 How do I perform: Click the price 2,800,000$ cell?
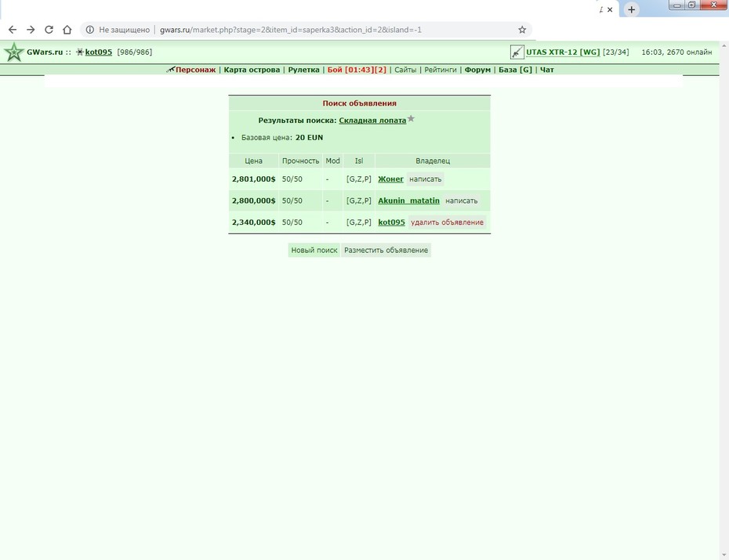pyautogui.click(x=254, y=201)
